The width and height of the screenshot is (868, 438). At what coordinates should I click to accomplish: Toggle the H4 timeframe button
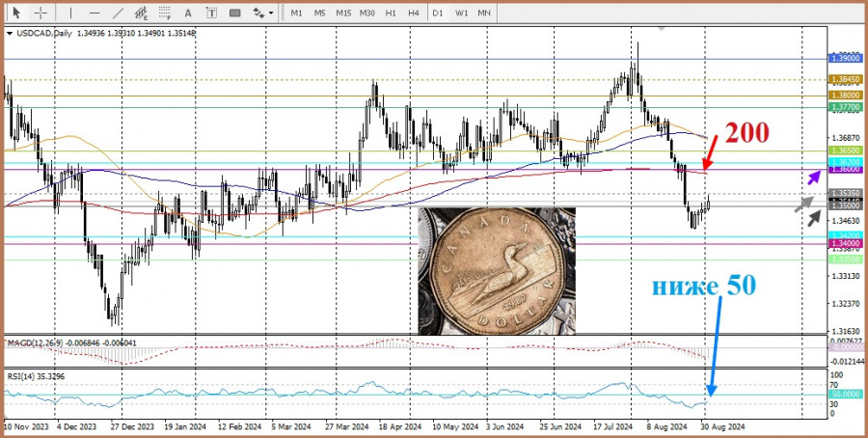point(413,13)
